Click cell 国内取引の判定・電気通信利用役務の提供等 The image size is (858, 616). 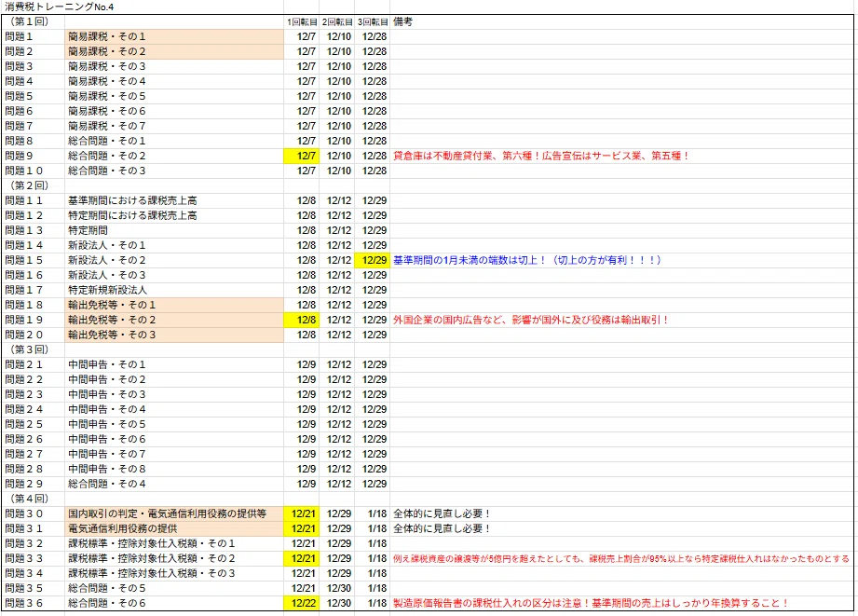tap(174, 513)
